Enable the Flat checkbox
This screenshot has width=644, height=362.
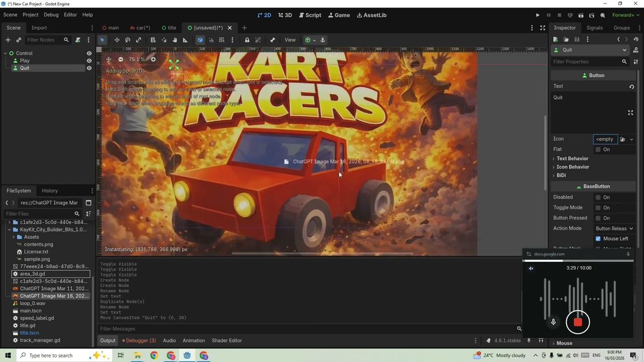[598, 149]
